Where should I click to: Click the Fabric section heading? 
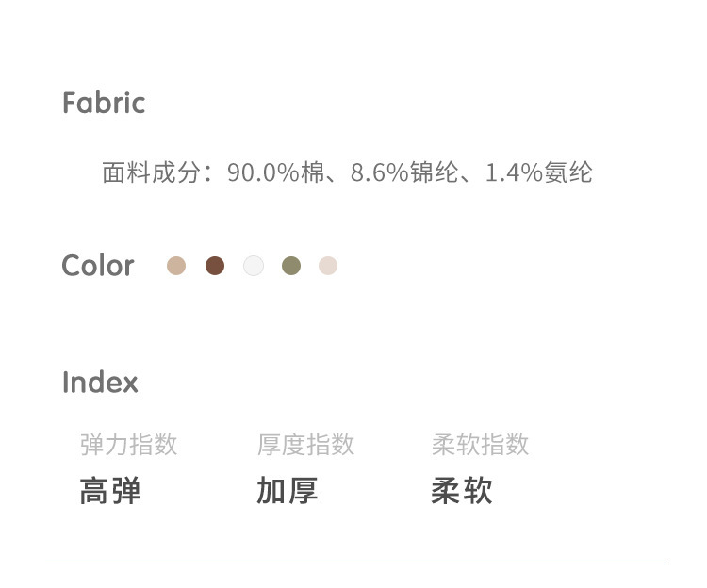[104, 103]
